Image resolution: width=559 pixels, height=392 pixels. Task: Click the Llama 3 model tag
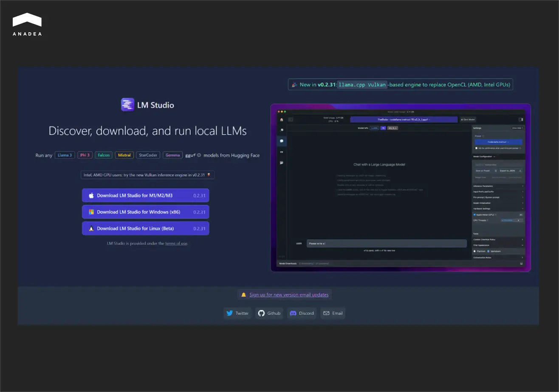tap(65, 155)
